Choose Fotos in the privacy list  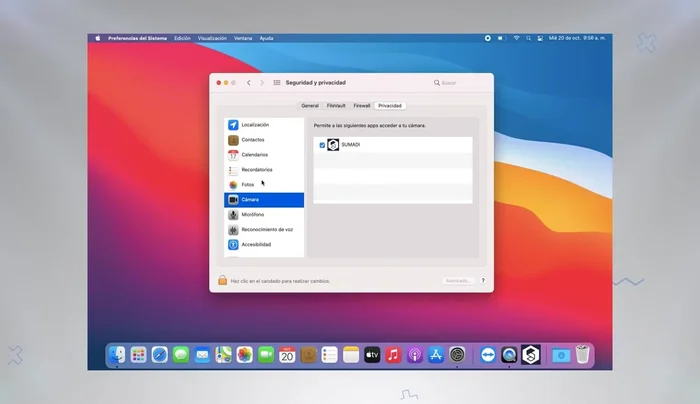click(247, 185)
